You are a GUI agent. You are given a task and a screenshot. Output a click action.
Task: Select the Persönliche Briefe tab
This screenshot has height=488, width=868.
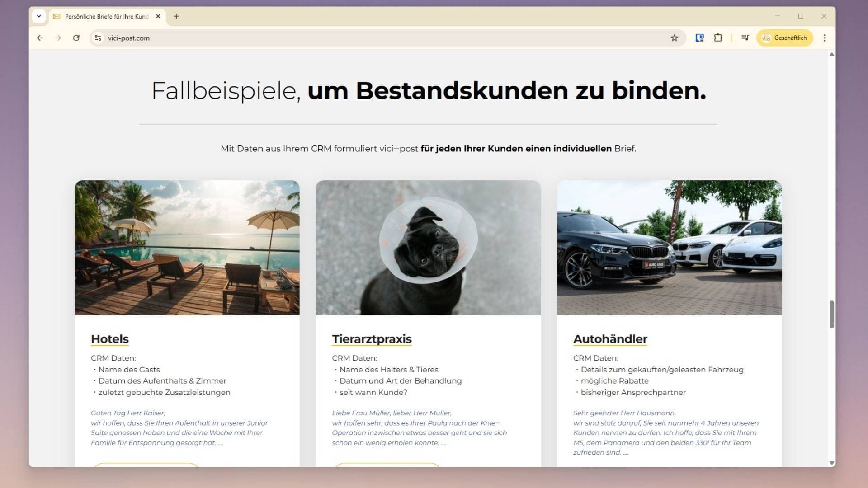[107, 16]
